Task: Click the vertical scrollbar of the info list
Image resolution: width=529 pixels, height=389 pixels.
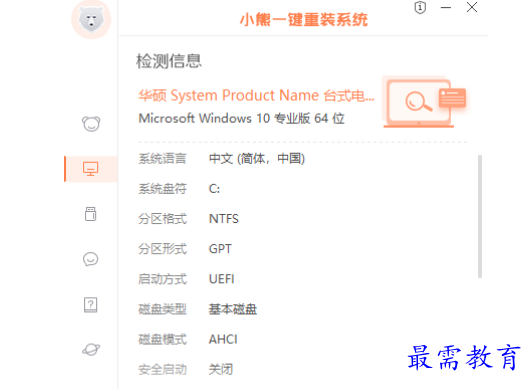Action: pos(480,216)
